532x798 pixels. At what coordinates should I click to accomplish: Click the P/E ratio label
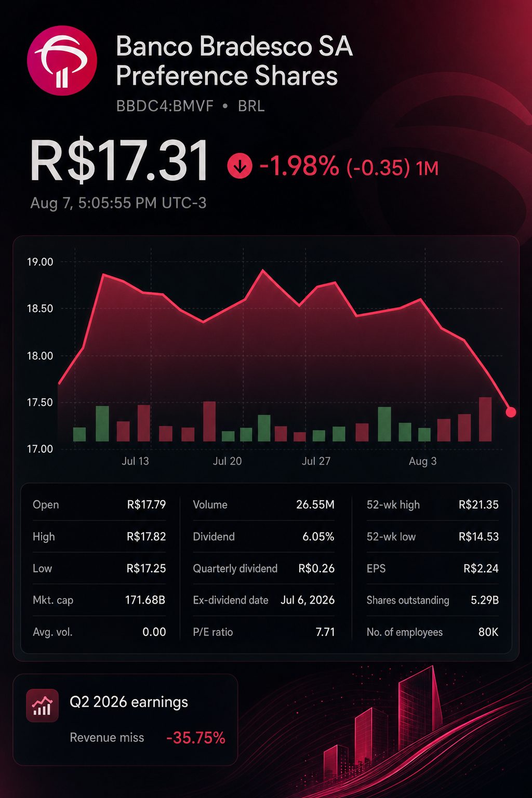[x=213, y=632]
